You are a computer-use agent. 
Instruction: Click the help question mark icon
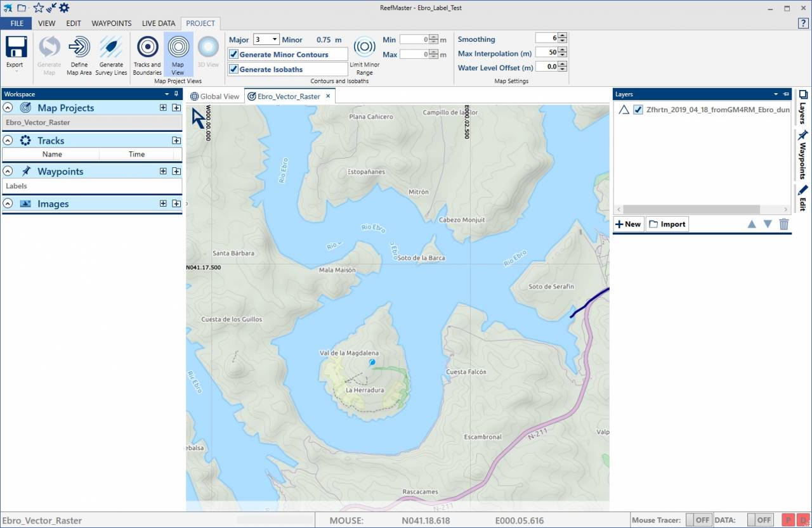(802, 23)
